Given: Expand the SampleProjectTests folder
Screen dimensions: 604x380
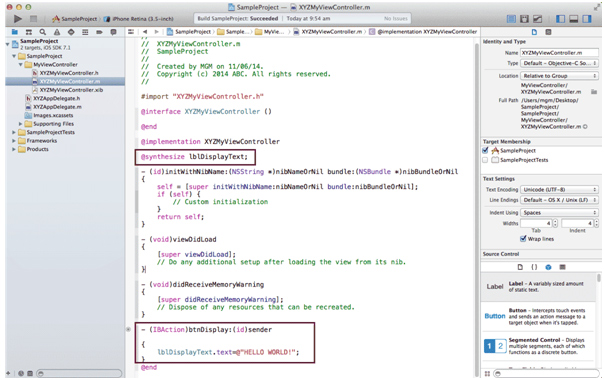Looking at the screenshot, I should 14,132.
